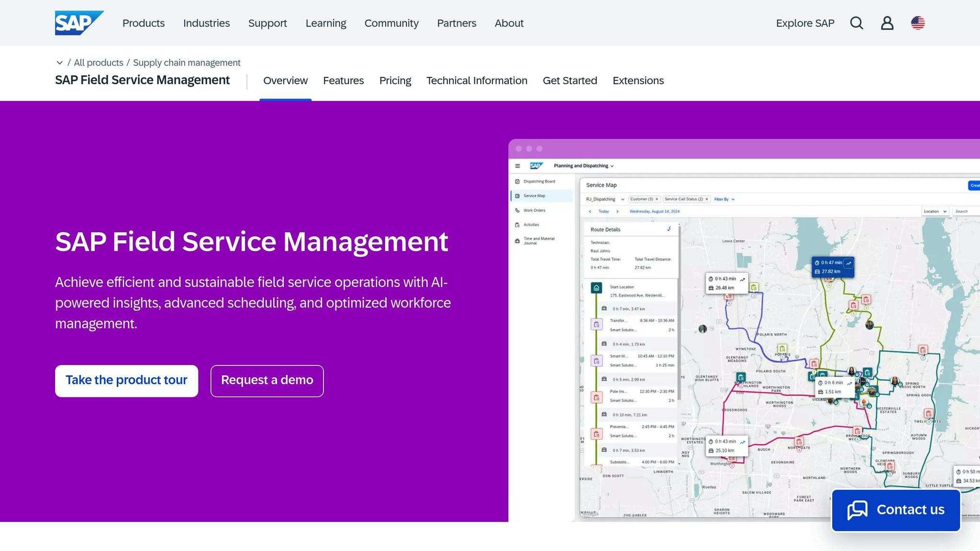The width and height of the screenshot is (980, 551).
Task: Open the Learning menu
Action: 326,23
